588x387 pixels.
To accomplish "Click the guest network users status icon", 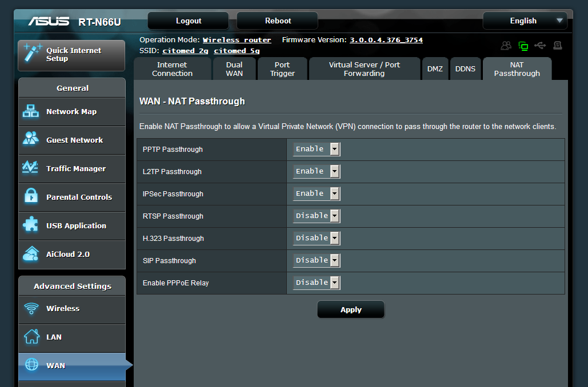I will [506, 46].
